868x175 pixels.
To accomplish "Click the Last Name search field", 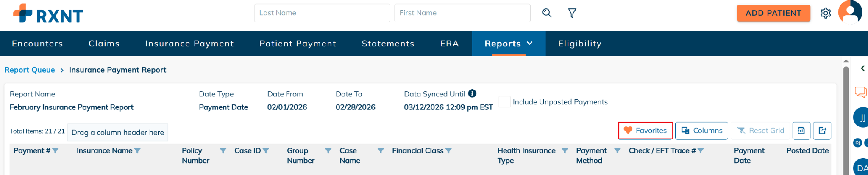I will pyautogui.click(x=322, y=13).
